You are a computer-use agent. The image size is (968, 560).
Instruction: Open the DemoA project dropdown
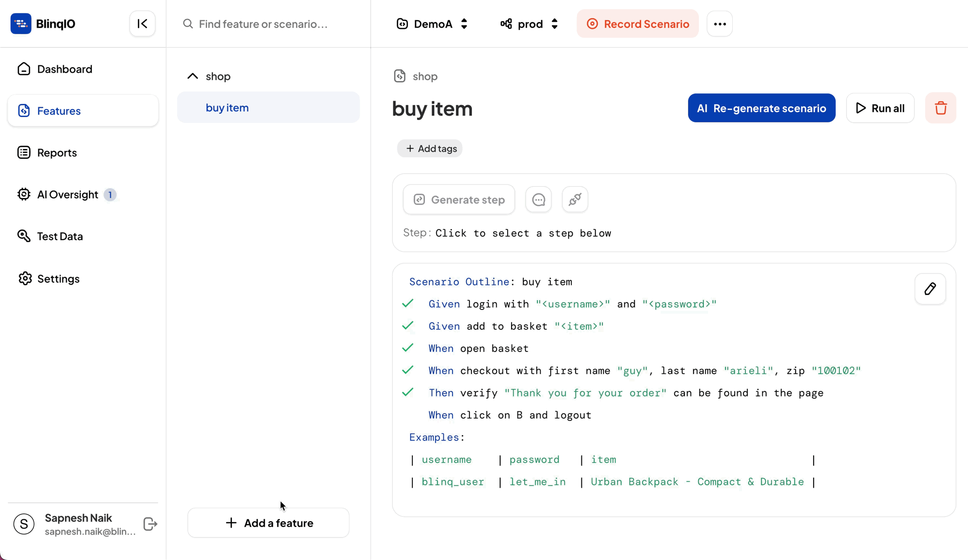432,24
